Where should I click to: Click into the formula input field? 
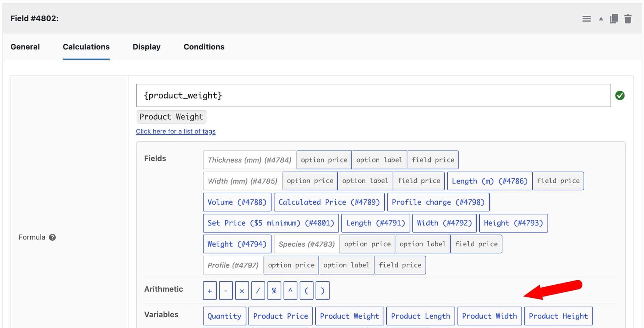(x=373, y=95)
